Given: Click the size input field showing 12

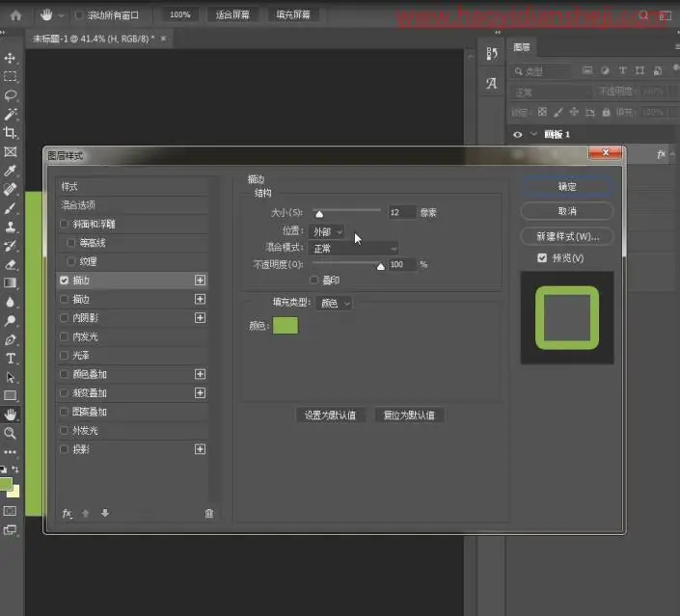Looking at the screenshot, I should pyautogui.click(x=402, y=212).
